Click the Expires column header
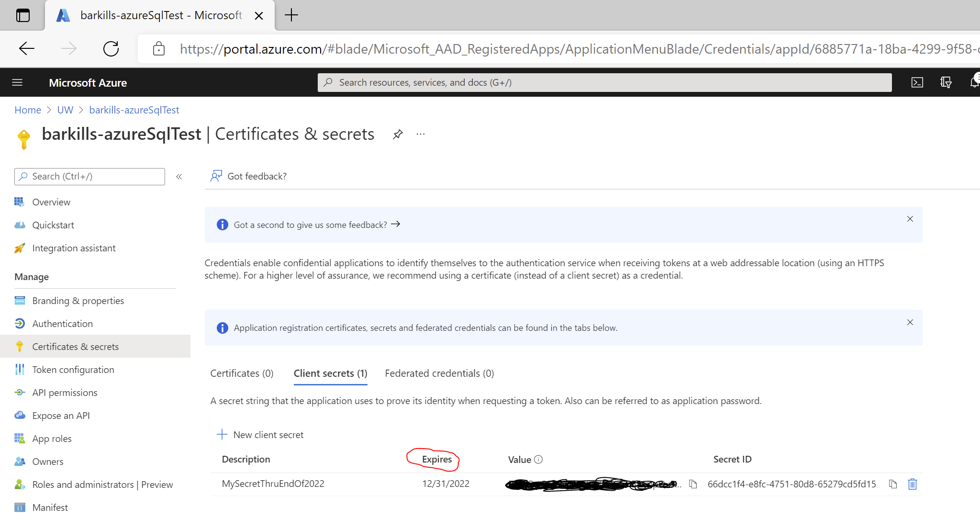980x530 pixels. click(437, 460)
